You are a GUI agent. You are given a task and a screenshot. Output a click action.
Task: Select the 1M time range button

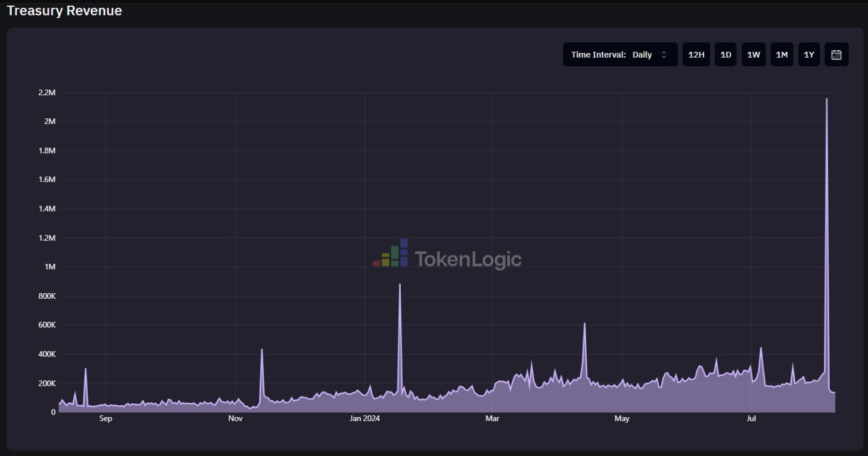782,54
